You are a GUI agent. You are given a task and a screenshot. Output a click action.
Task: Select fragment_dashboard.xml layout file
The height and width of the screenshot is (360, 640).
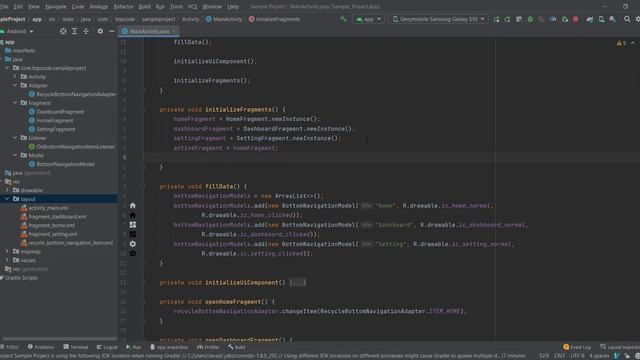(x=53, y=217)
